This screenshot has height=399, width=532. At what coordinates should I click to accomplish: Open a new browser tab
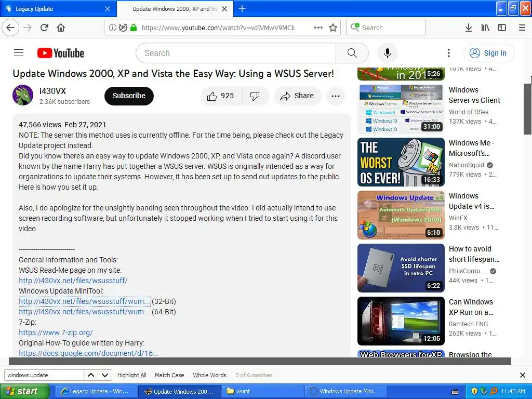(x=242, y=8)
